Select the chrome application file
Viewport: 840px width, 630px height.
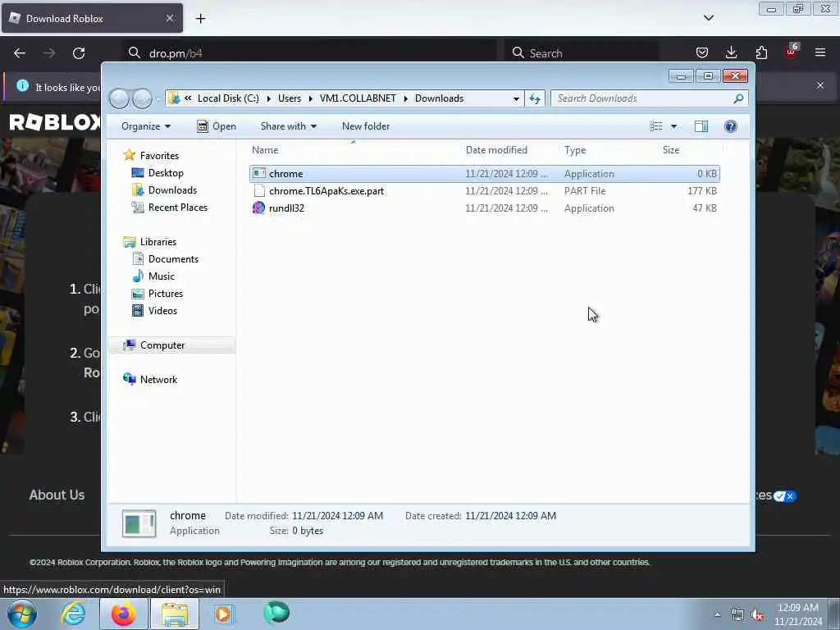[x=484, y=174]
